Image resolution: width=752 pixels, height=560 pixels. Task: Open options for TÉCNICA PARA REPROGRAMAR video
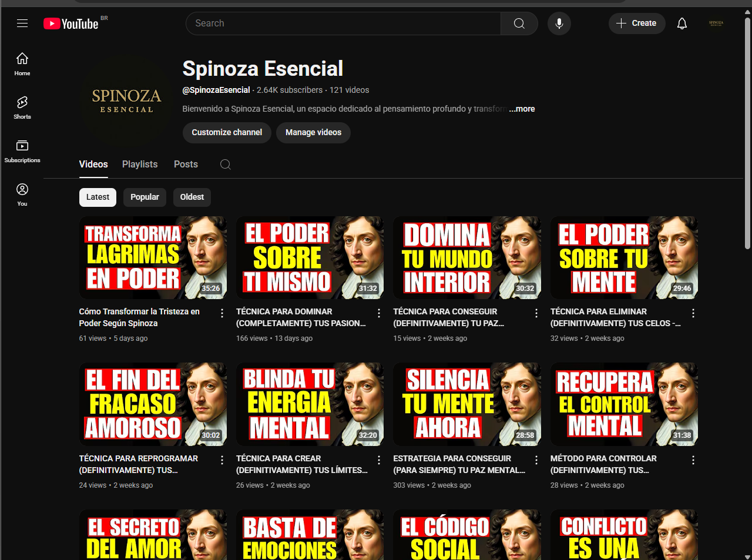coord(222,460)
